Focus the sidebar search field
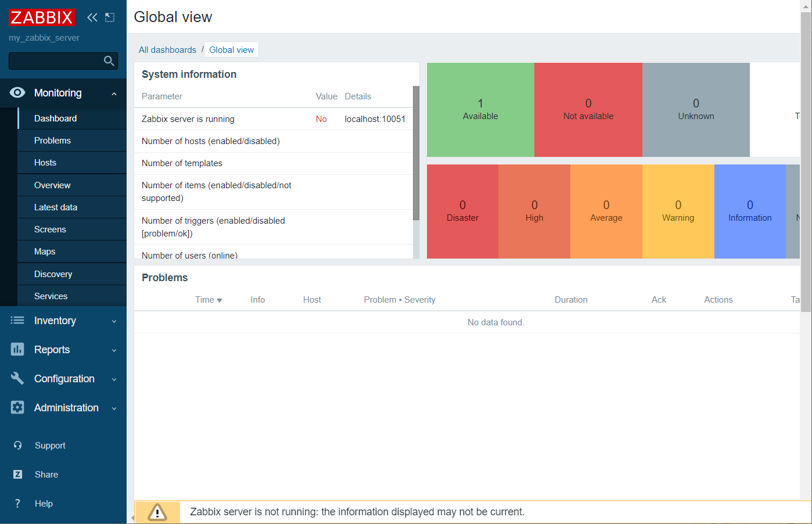The width and height of the screenshot is (812, 524). tap(56, 61)
